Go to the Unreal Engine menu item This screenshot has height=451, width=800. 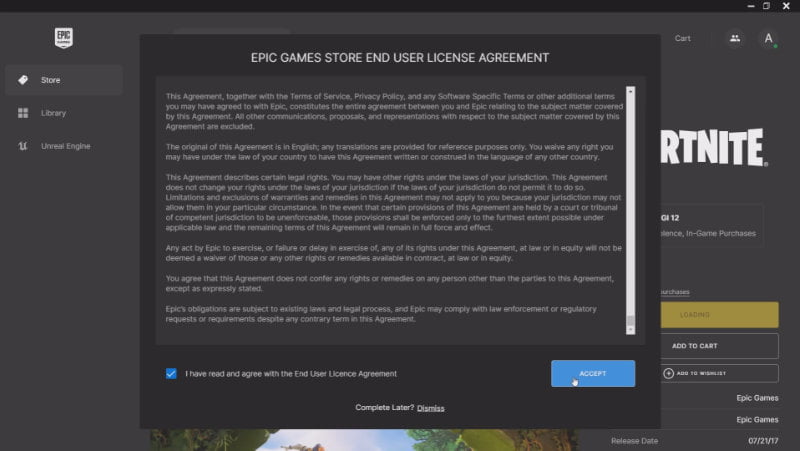(64, 146)
